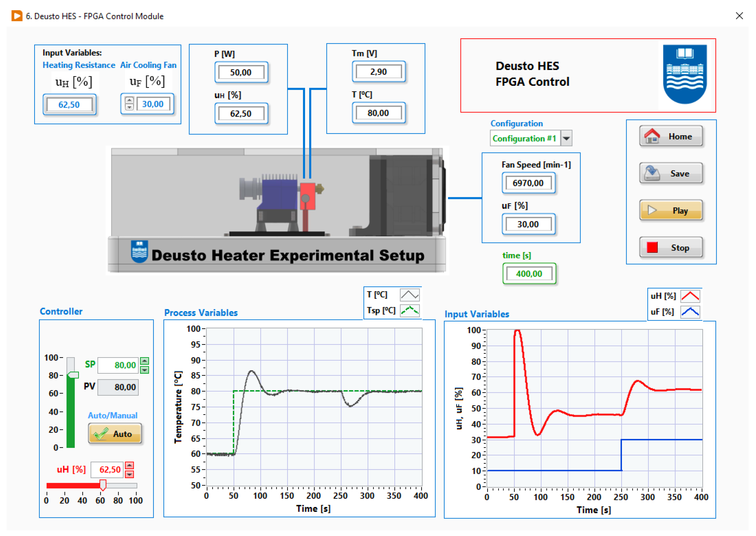Click the uF [%] blue legend icon
The width and height of the screenshot is (756, 536).
click(x=690, y=312)
